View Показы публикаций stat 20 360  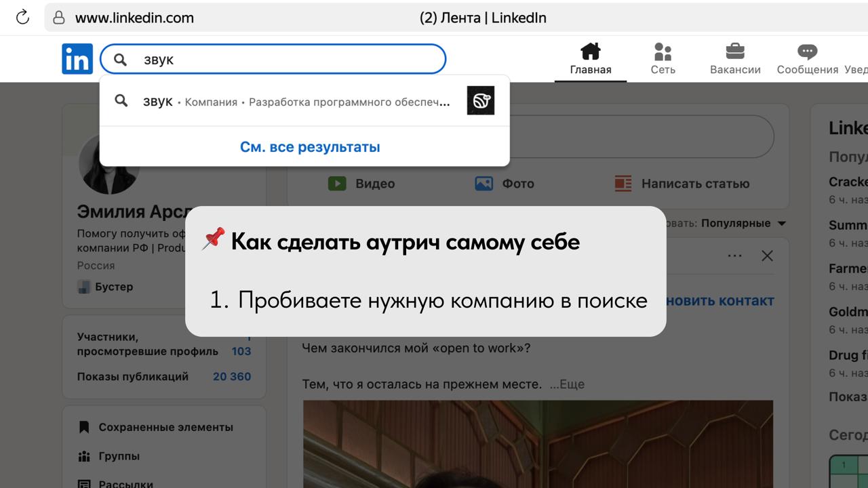click(x=163, y=377)
